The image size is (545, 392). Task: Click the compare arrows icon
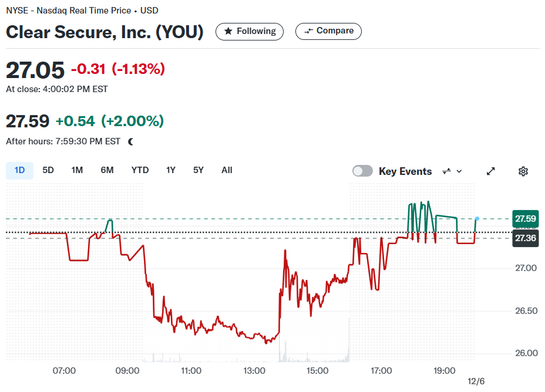(x=309, y=31)
